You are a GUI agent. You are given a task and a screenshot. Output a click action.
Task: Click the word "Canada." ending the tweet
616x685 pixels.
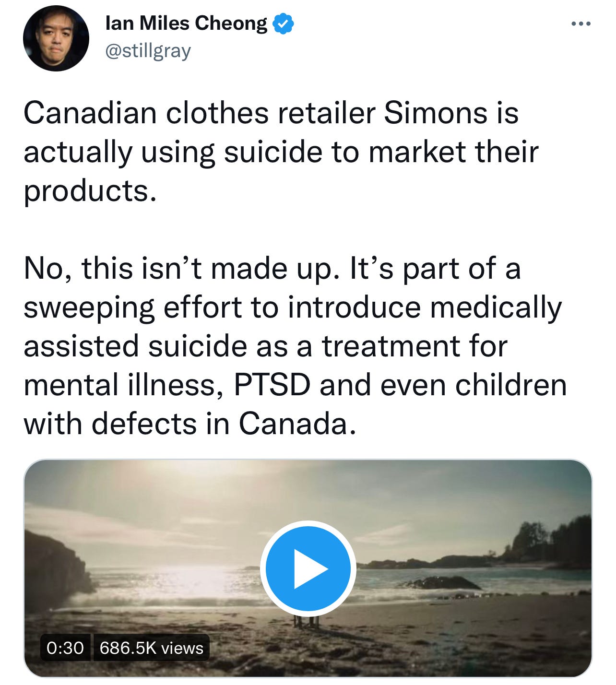click(298, 424)
